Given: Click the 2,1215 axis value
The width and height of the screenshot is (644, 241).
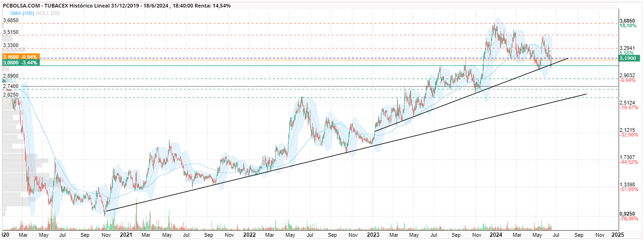Looking at the screenshot, I should (x=628, y=130).
